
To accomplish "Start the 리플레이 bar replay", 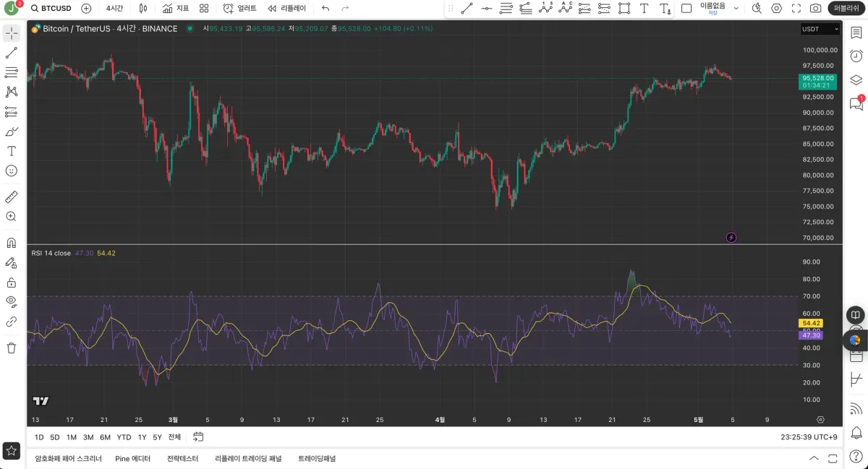I will pyautogui.click(x=287, y=9).
